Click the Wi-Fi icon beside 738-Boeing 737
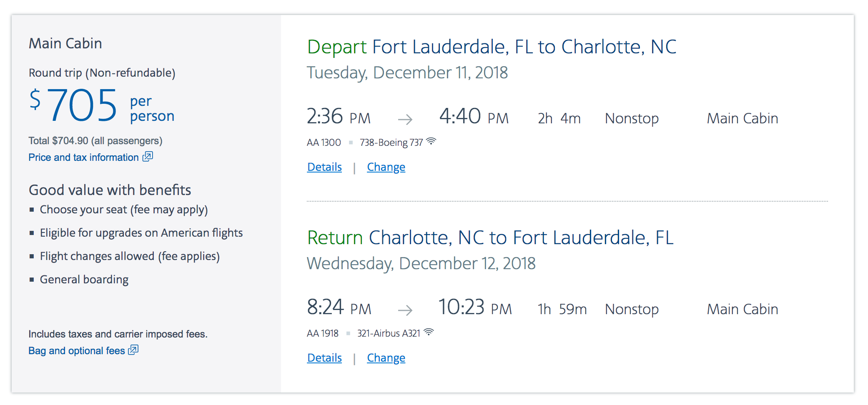 431,141
